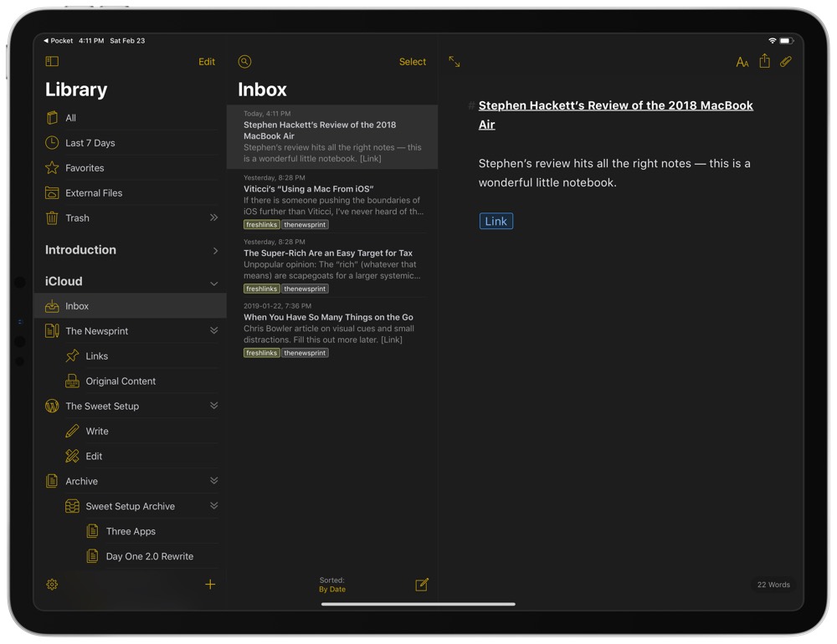Viewport: 837px width, 644px height.
Task: Click the Sweet Setup Archive drawer icon
Action: (72, 506)
